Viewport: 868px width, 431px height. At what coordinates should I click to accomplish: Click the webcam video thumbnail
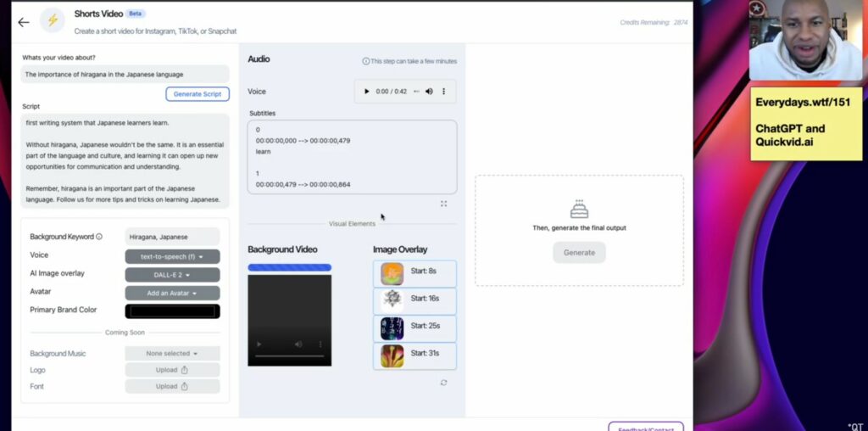point(805,41)
